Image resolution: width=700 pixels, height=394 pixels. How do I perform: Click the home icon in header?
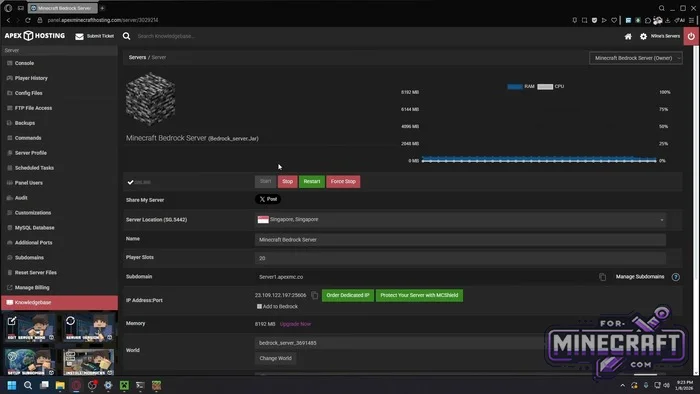628,37
